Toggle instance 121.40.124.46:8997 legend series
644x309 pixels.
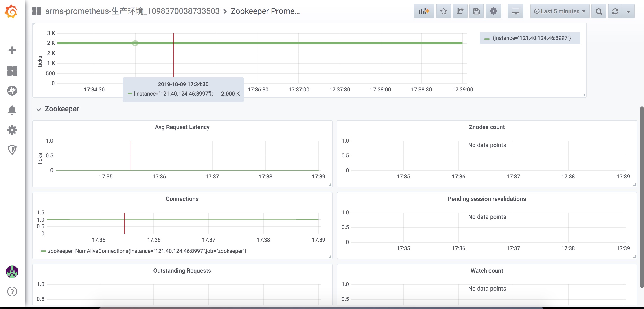tap(532, 38)
